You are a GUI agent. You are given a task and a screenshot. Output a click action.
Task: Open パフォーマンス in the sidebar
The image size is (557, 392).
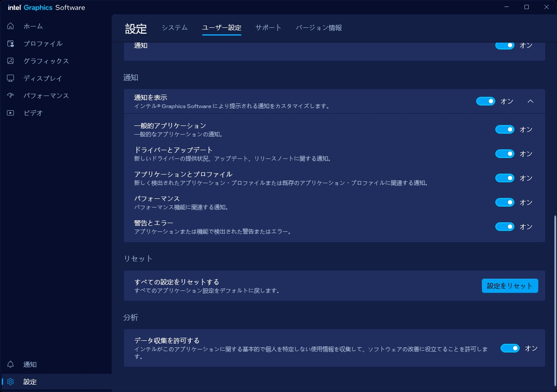(56, 96)
